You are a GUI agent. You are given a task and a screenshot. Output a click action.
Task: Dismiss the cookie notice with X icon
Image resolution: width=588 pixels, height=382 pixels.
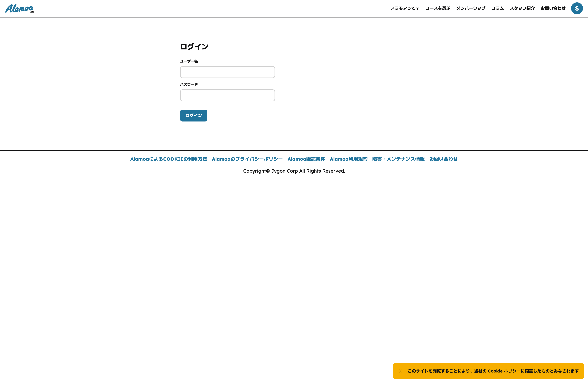401,371
